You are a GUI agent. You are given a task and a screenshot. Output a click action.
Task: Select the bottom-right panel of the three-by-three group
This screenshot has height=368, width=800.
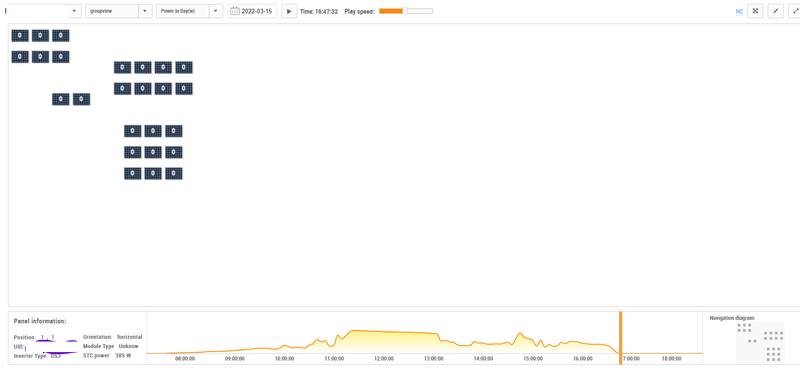point(173,174)
